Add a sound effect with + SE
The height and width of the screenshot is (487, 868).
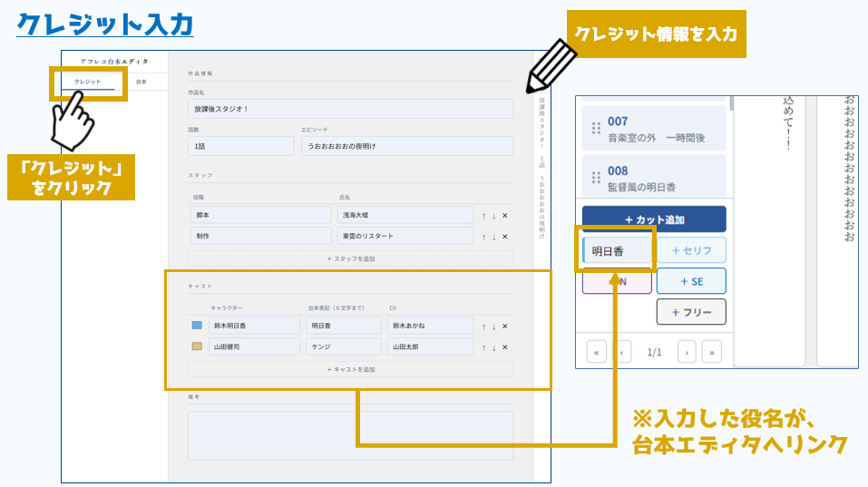coord(690,281)
